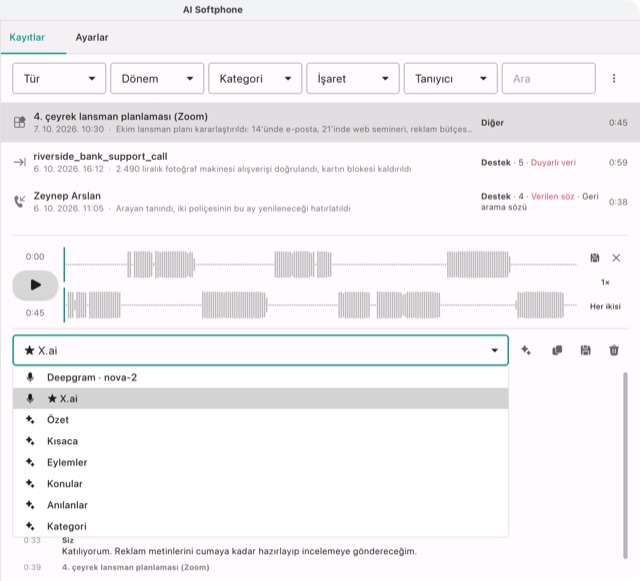Image resolution: width=640 pixels, height=581 pixels.
Task: Switch to the Ayarlar tab
Action: tap(92, 38)
